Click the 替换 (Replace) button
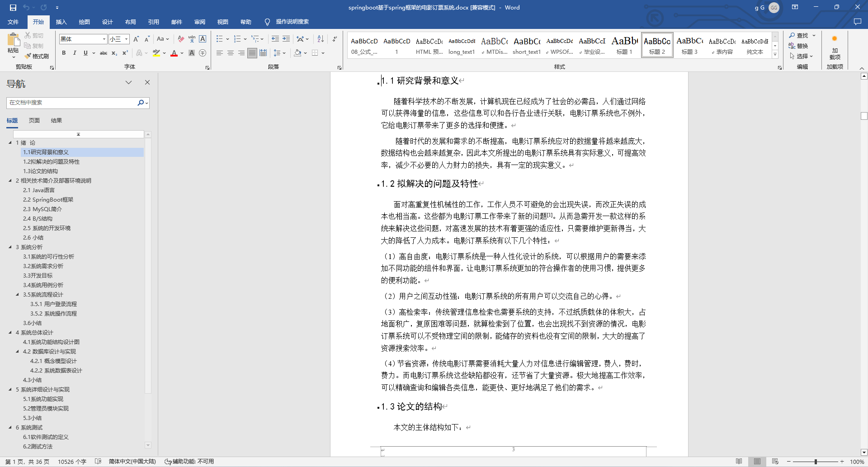This screenshot has height=467, width=868. coord(798,46)
